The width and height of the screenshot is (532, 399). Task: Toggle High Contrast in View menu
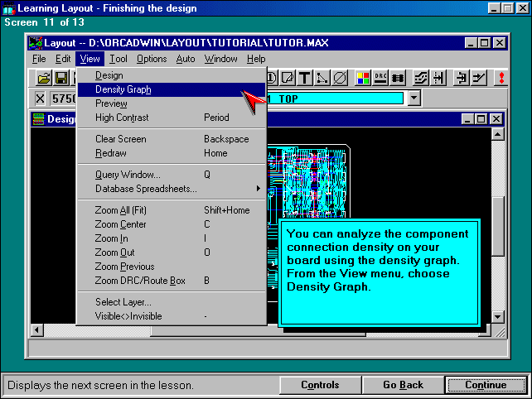[122, 118]
